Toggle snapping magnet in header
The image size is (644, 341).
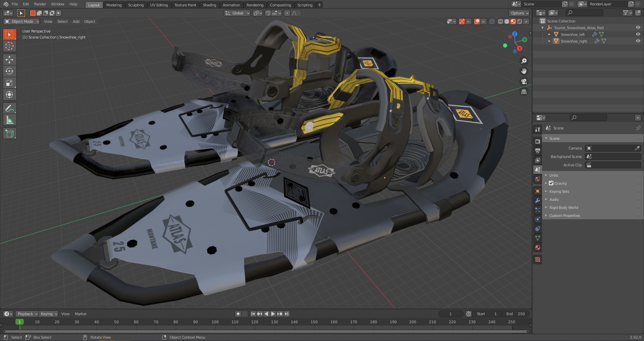268,13
